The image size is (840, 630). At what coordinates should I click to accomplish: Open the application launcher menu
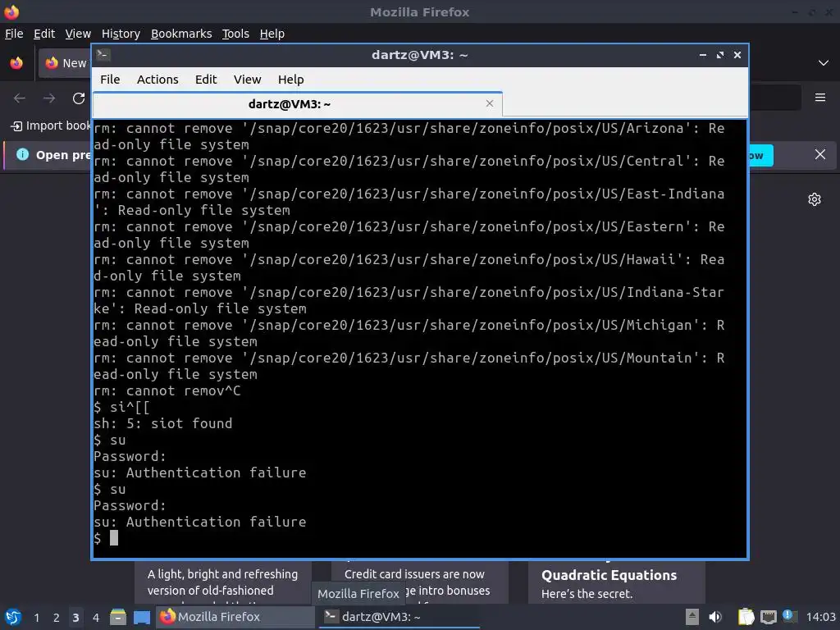coord(13,617)
